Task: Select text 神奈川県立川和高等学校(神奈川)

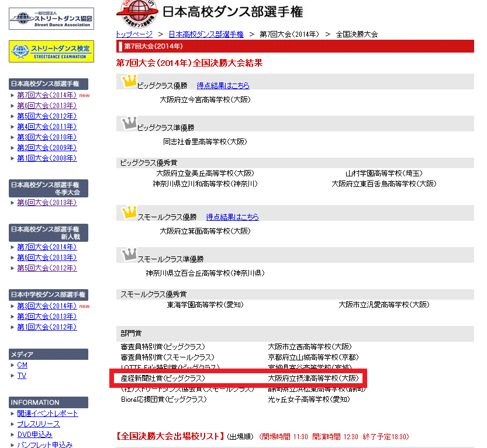Action: [x=205, y=183]
